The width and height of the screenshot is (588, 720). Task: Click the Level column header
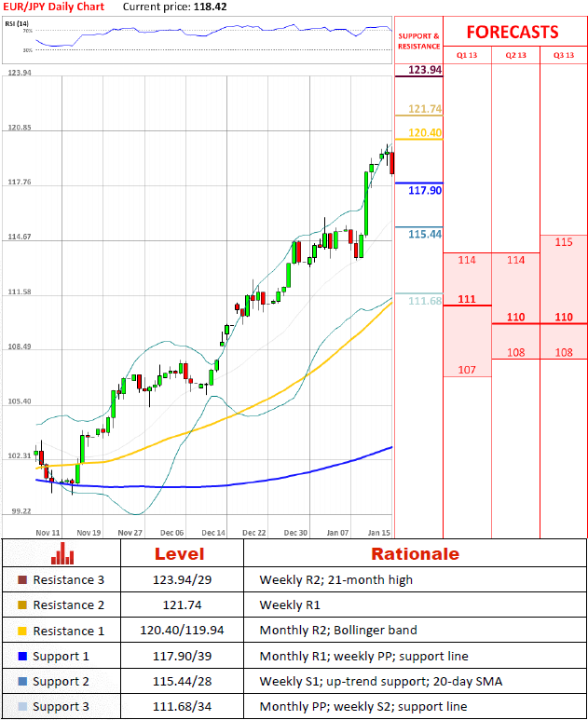tap(179, 554)
